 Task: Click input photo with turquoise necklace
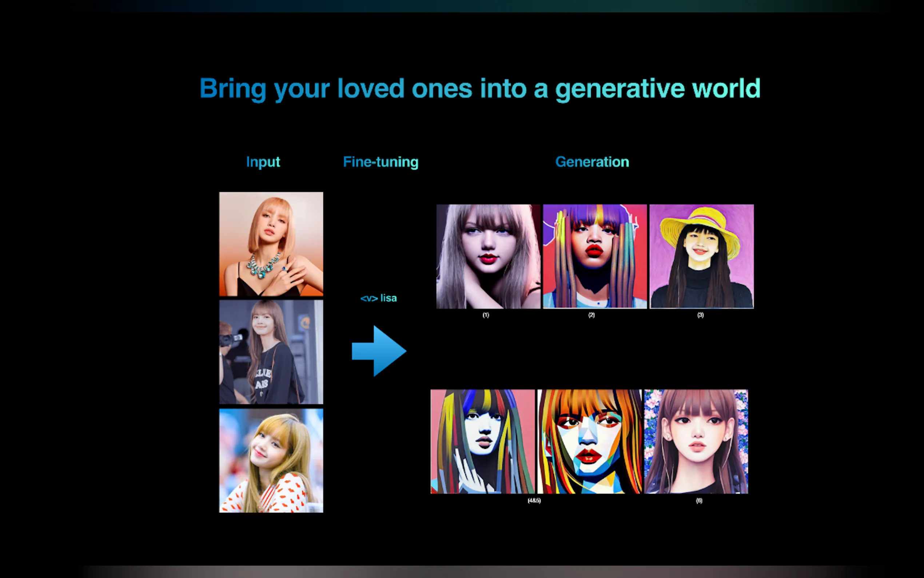coord(271,244)
